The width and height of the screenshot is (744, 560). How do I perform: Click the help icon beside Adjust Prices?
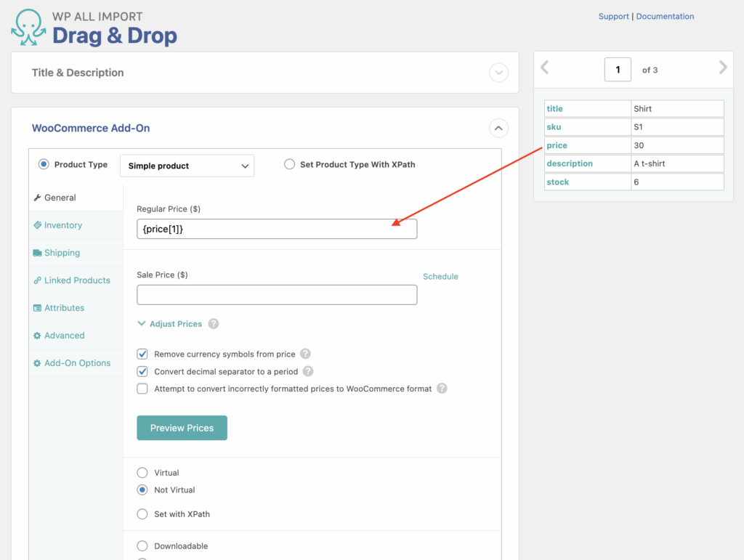213,323
